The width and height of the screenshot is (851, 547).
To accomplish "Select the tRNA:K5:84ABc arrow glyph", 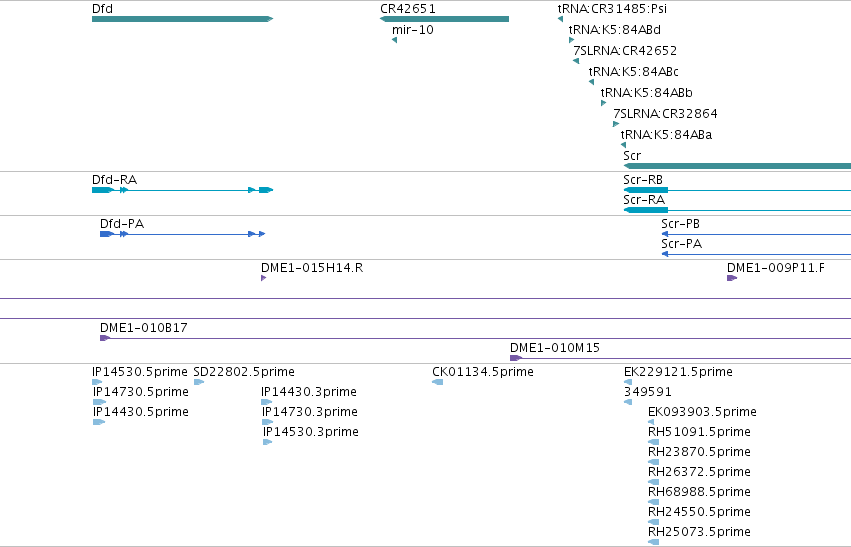I will (x=592, y=82).
